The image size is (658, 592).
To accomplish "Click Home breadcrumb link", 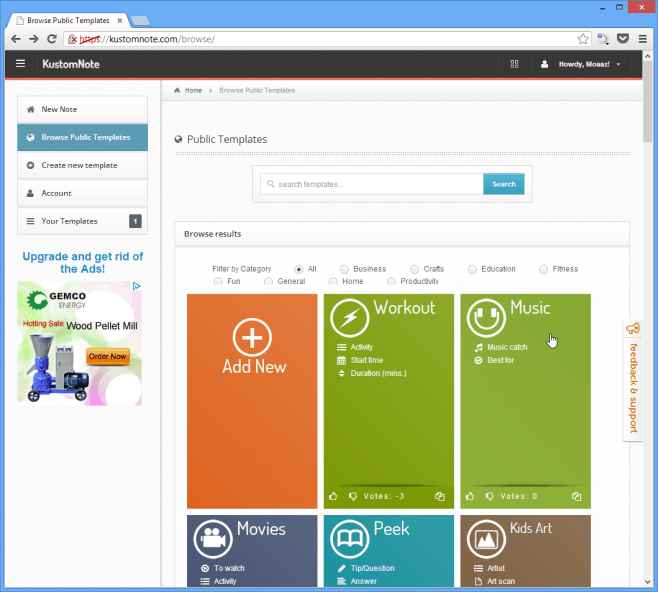I will click(x=193, y=91).
